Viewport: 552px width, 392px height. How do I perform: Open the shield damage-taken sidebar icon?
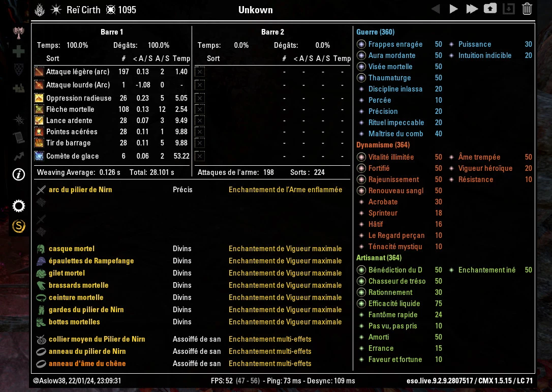click(19, 69)
